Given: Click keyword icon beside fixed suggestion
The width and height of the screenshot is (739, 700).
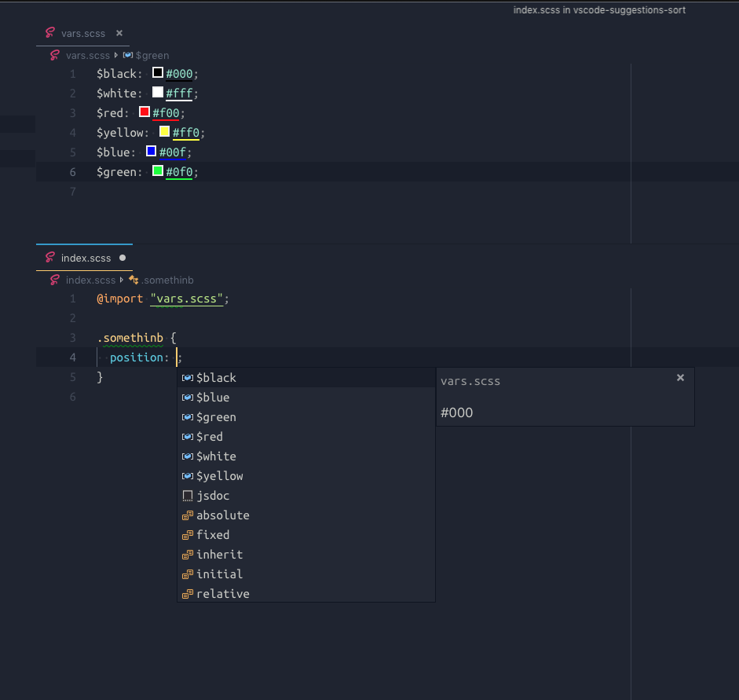Looking at the screenshot, I should click(x=187, y=534).
